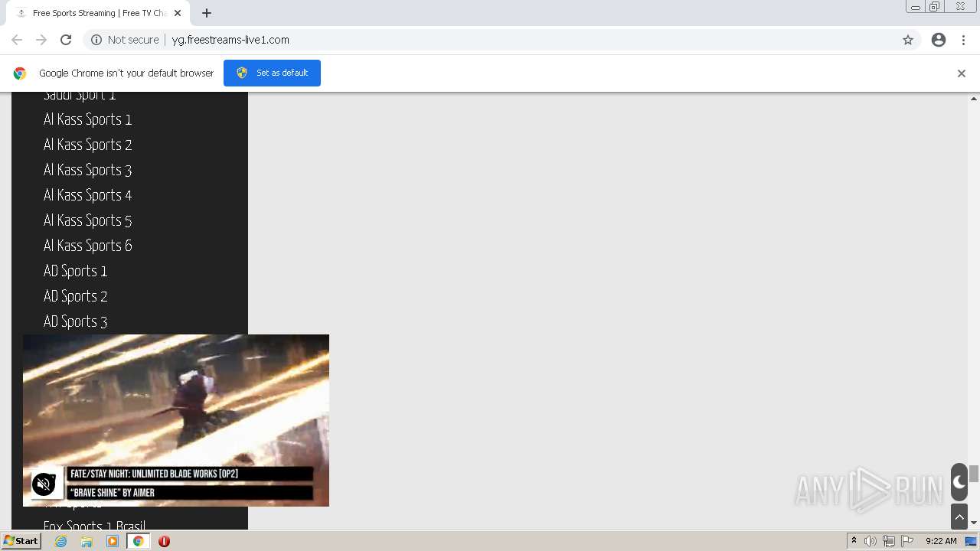Click the scrollbar up arrow
Screen dimensions: 980x551
point(974,98)
